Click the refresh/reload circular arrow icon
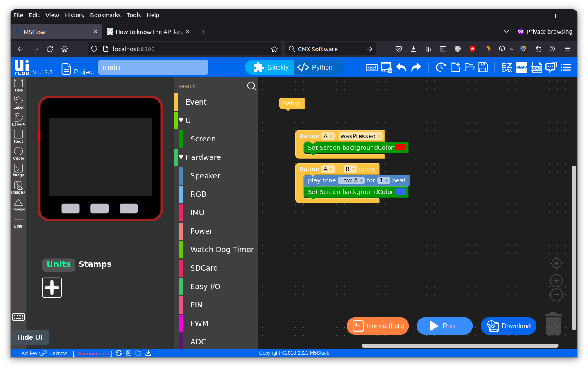 pos(441,67)
